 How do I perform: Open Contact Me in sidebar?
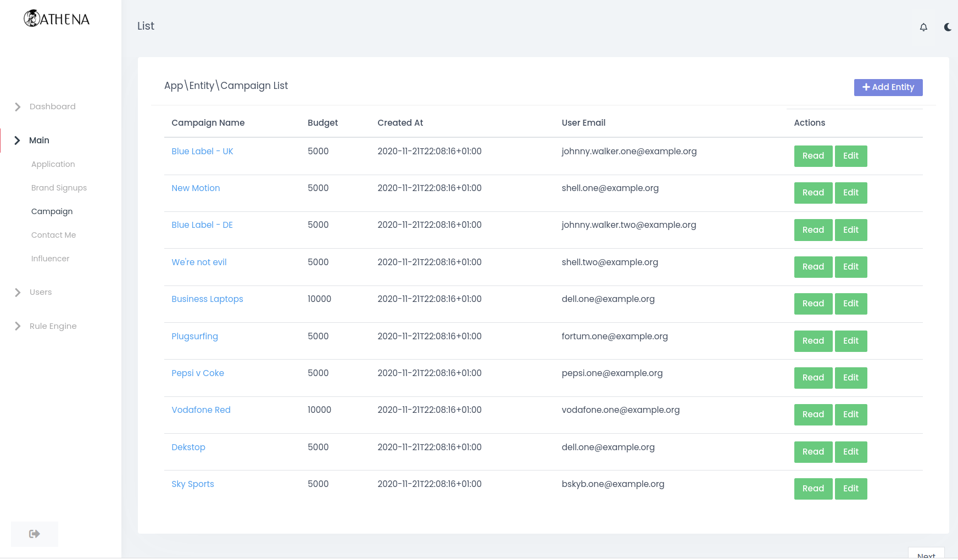(x=53, y=235)
